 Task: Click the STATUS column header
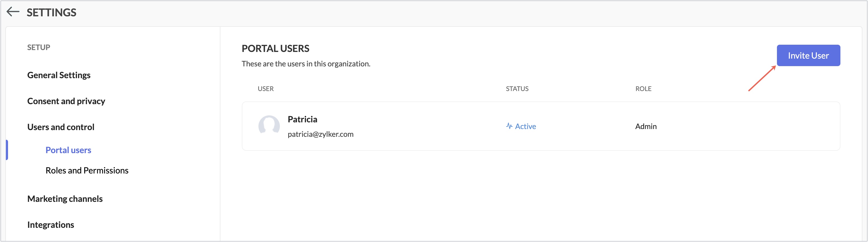[x=517, y=89]
